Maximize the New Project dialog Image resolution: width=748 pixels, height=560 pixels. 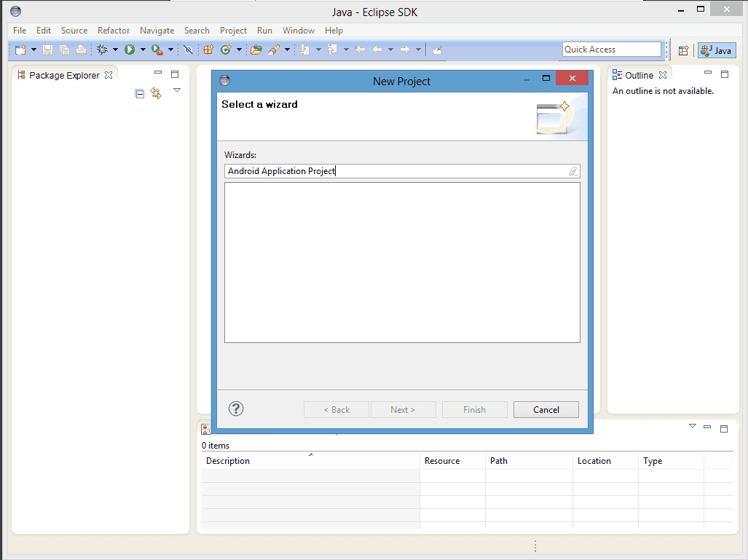[x=546, y=78]
